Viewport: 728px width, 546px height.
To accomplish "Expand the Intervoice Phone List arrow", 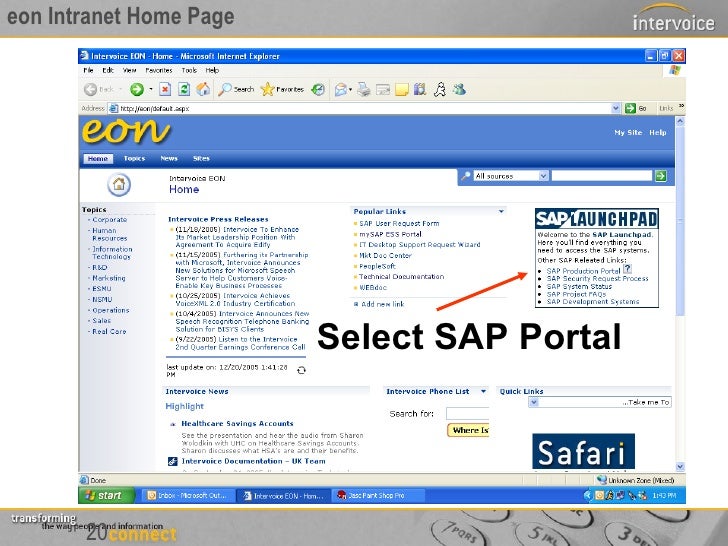I will [x=483, y=391].
